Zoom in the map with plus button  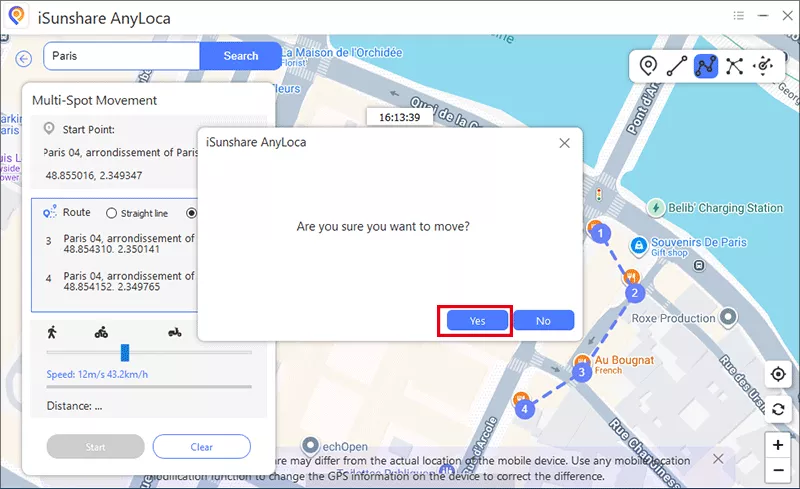778,445
